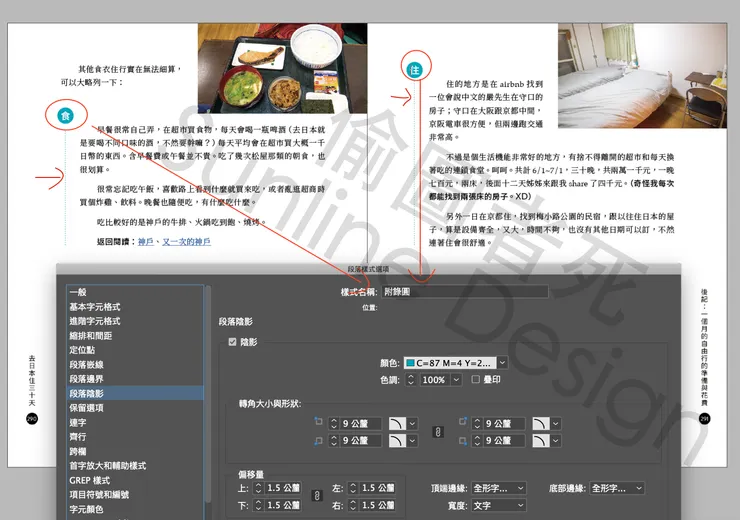The height and width of the screenshot is (520, 740).
Task: Click the bottom-right corner shape preview
Action: tap(541, 441)
